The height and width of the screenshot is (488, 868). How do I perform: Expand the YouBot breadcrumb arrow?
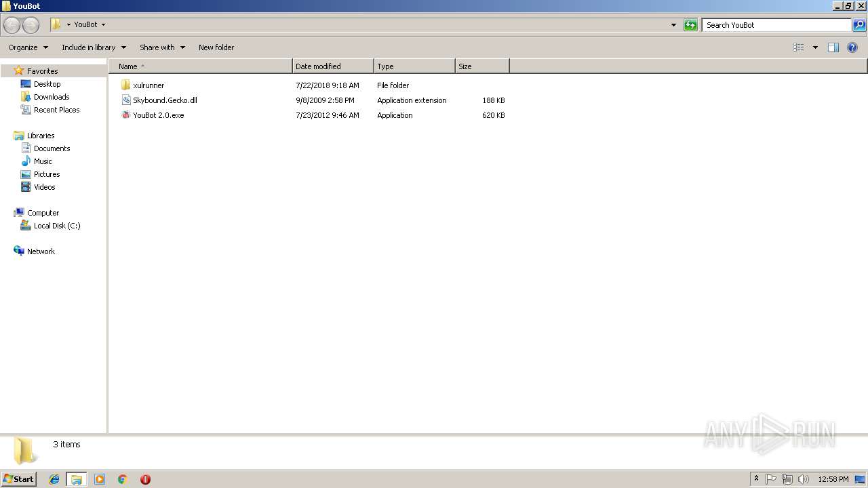point(103,25)
